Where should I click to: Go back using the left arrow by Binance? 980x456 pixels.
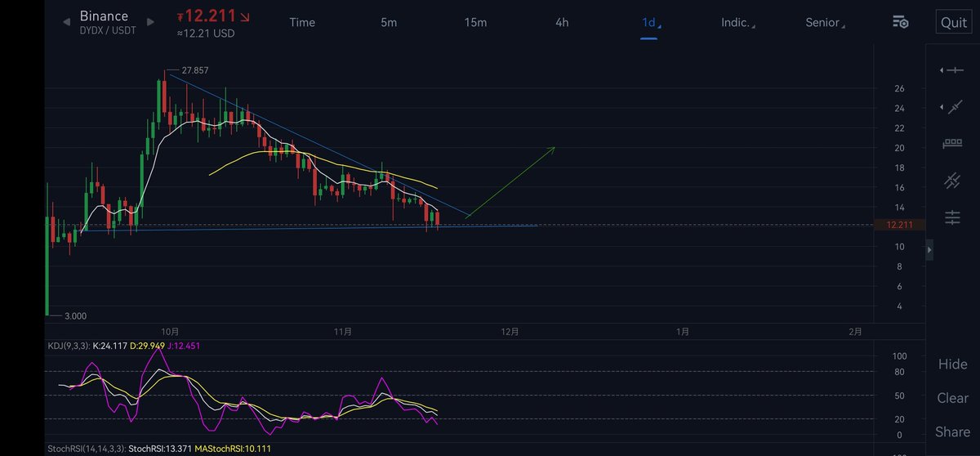point(67,22)
